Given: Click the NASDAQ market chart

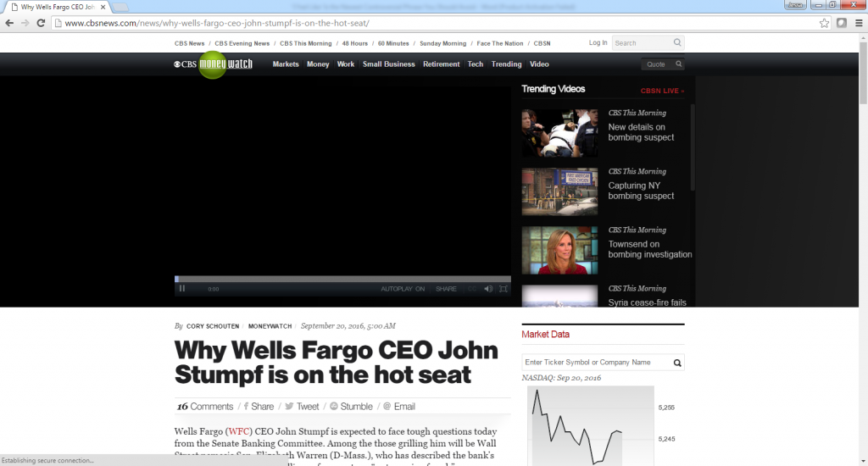Looking at the screenshot, I should (x=590, y=425).
